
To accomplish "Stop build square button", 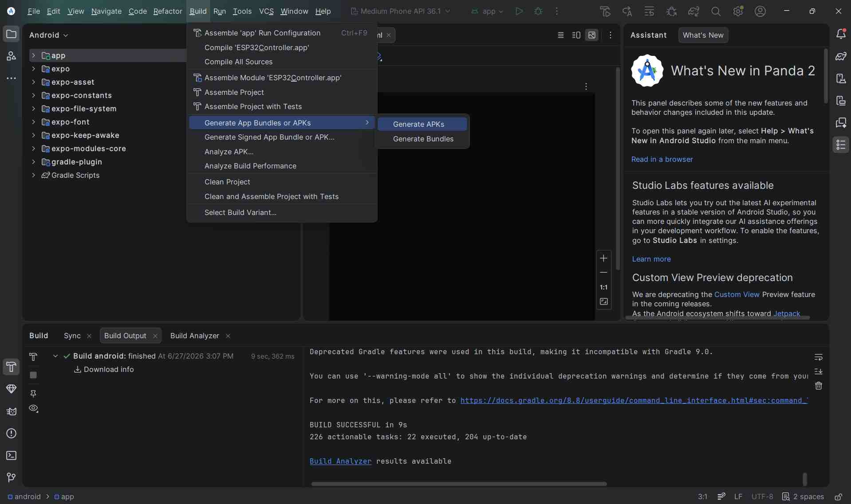I will click(33, 375).
